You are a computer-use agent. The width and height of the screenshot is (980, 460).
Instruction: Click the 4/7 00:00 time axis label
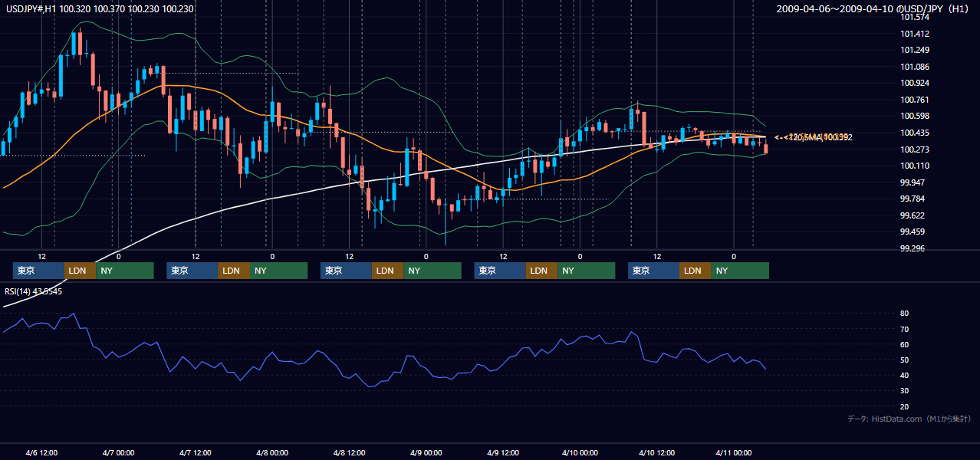click(118, 452)
